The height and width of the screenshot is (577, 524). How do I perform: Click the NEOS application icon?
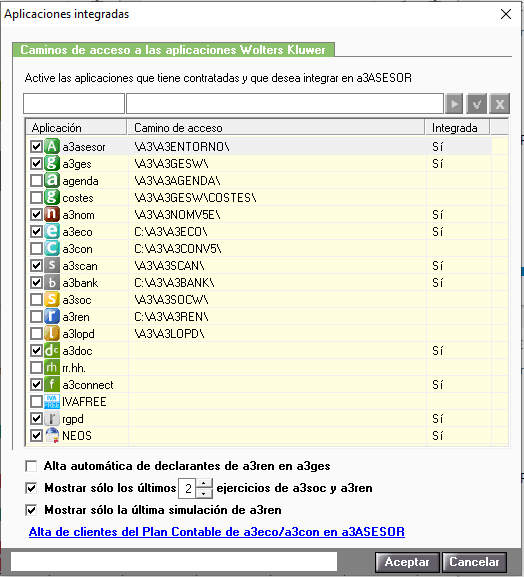(52, 435)
